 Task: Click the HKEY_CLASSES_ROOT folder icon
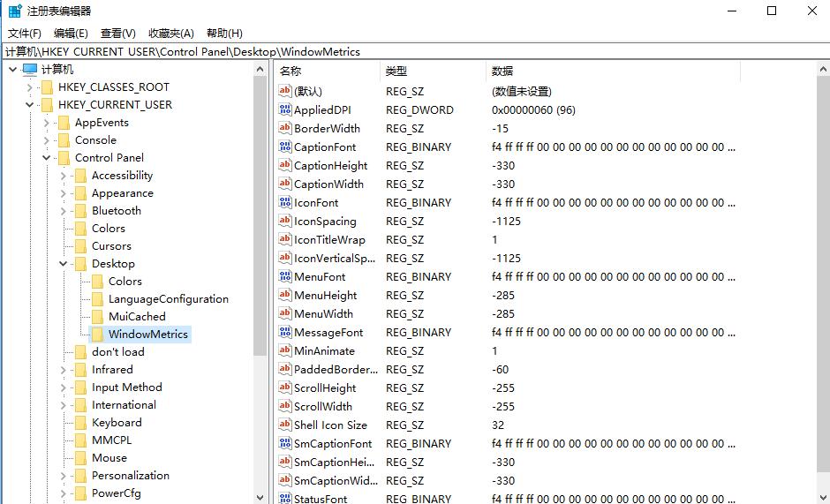pyautogui.click(x=47, y=87)
